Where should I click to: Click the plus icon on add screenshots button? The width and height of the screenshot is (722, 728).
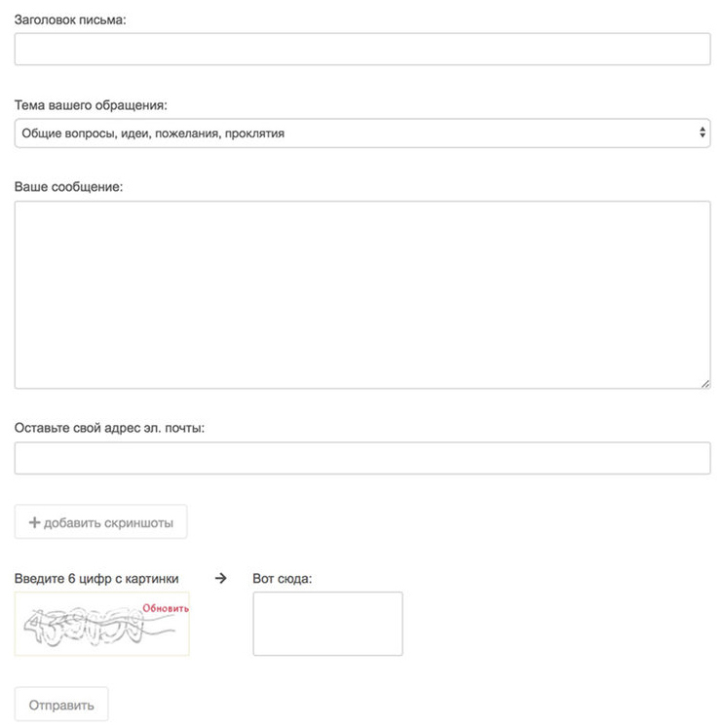(35, 522)
